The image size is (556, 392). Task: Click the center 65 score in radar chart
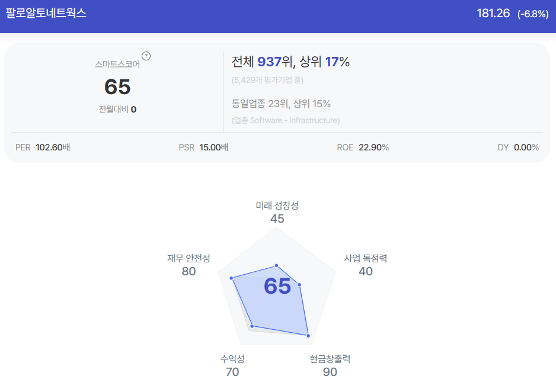click(x=277, y=286)
